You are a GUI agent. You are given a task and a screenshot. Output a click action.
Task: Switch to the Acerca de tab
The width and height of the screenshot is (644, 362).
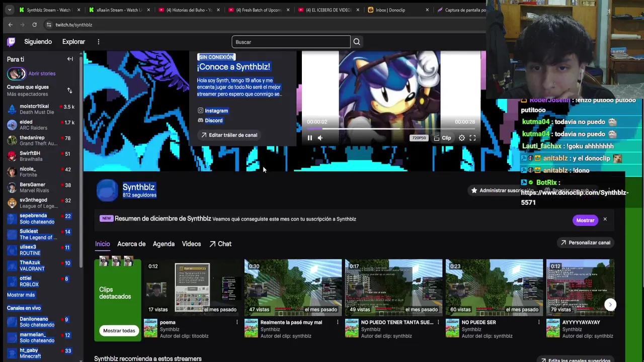point(131,244)
